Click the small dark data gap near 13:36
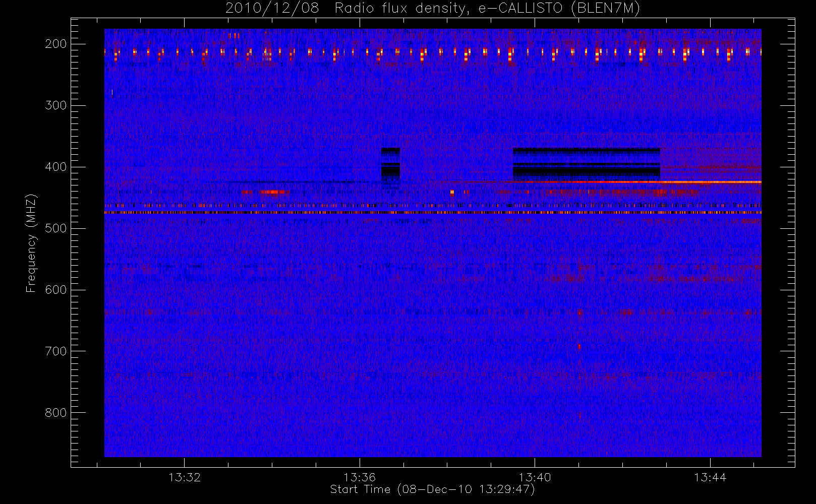 [x=390, y=164]
